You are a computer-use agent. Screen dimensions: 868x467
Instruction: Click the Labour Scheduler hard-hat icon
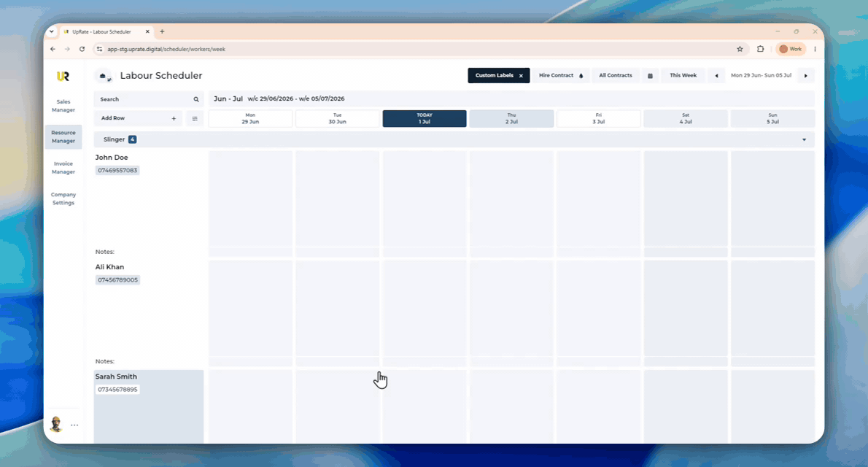pos(104,76)
